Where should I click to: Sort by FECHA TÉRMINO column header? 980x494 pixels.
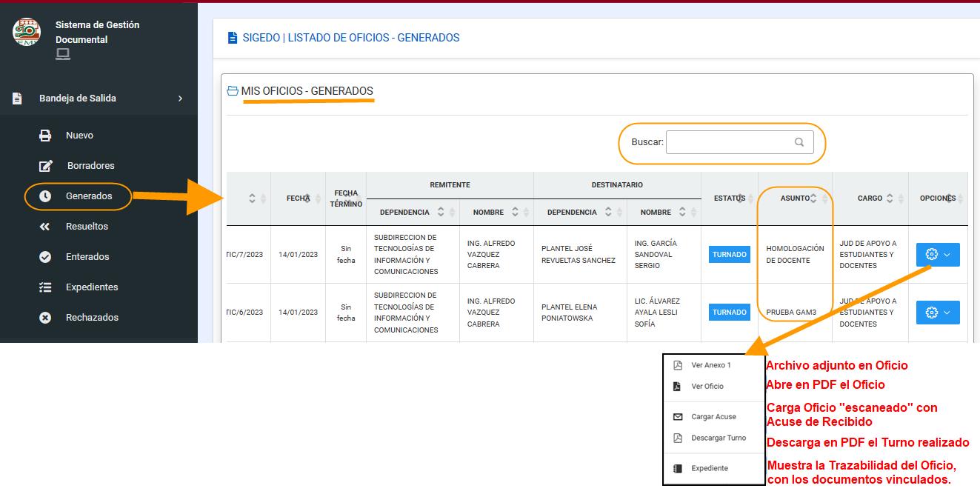[x=346, y=198]
